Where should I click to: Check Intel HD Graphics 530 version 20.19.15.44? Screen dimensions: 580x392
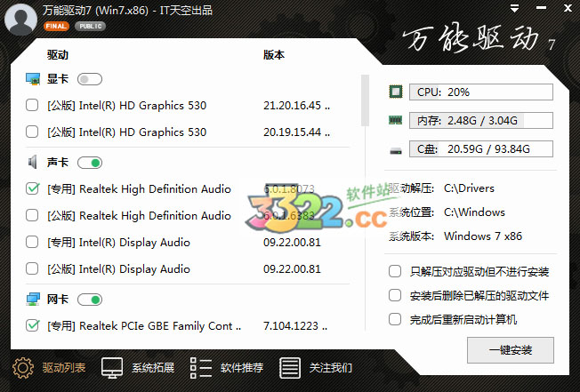(x=32, y=132)
